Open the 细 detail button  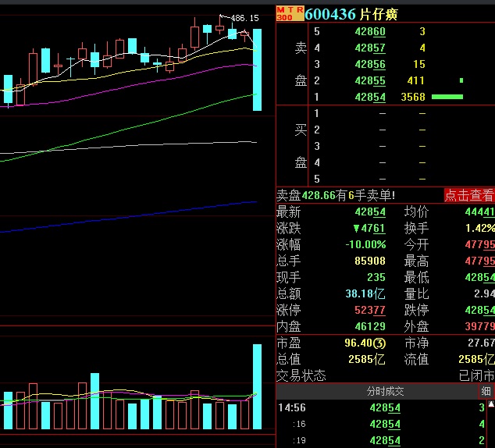pyautogui.click(x=486, y=391)
